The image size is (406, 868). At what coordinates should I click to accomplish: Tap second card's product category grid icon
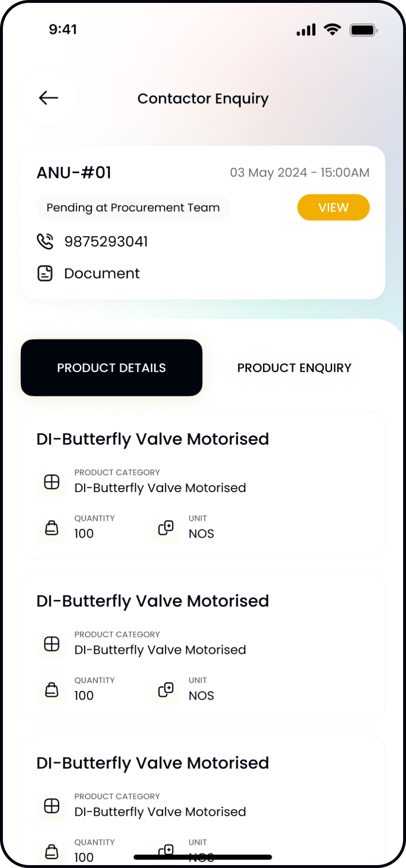(52, 644)
